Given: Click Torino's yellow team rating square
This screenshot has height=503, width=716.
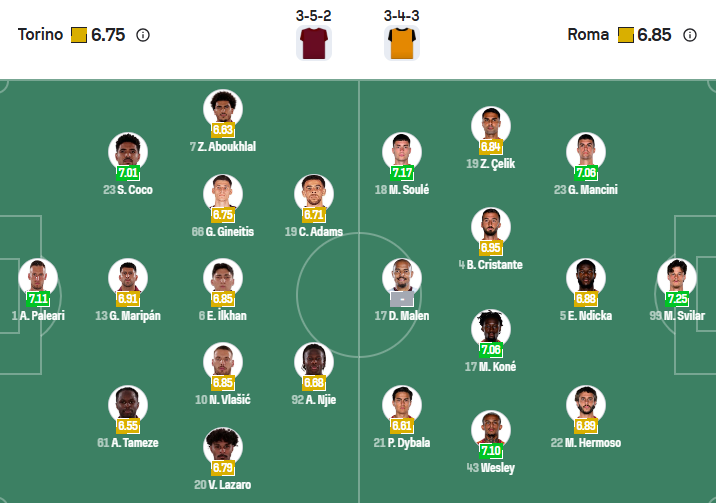Looking at the screenshot, I should tap(79, 35).
